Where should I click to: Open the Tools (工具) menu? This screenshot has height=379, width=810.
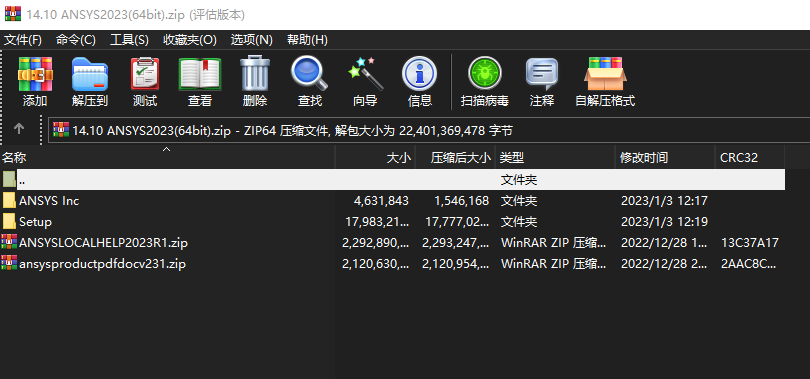click(129, 40)
